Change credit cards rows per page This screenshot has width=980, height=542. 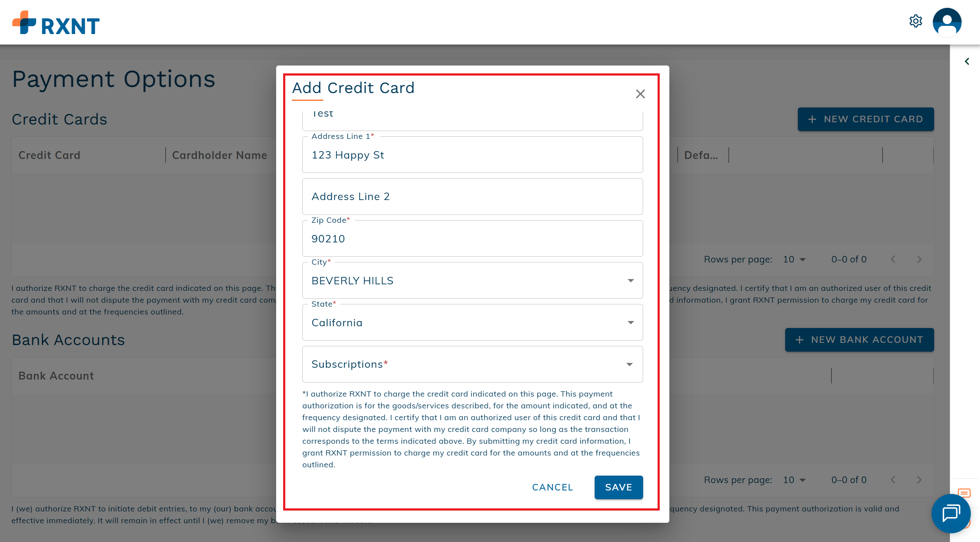794,259
